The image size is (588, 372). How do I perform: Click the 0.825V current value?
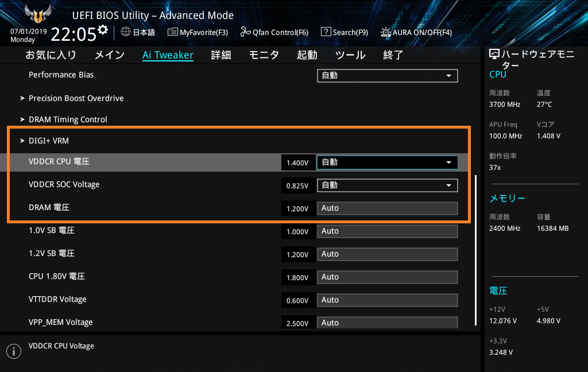tap(297, 185)
